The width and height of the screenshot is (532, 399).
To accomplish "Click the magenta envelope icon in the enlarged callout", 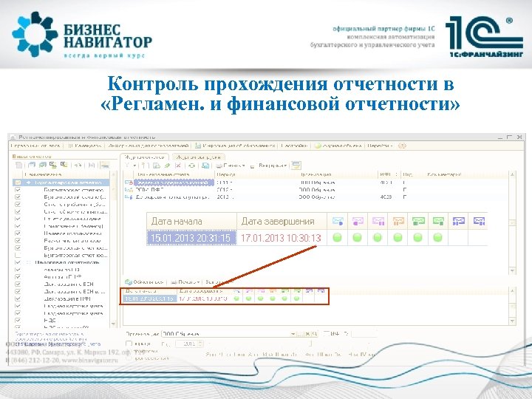I will coord(358,221).
